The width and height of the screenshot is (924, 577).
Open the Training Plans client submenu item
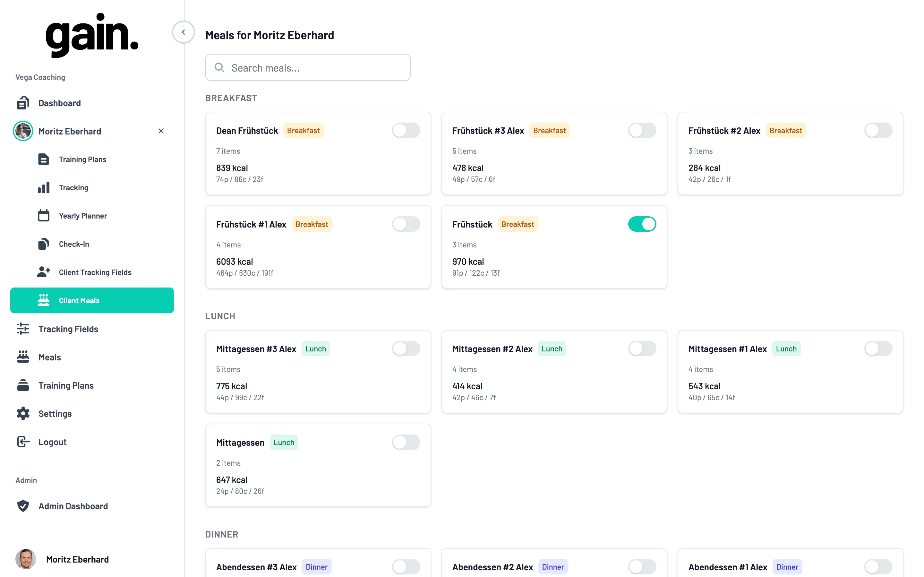82,159
